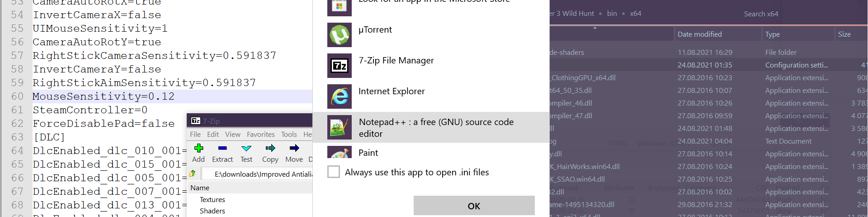Open the Favorites menu in 7-Zip
The image size is (868, 217).
click(x=261, y=135)
